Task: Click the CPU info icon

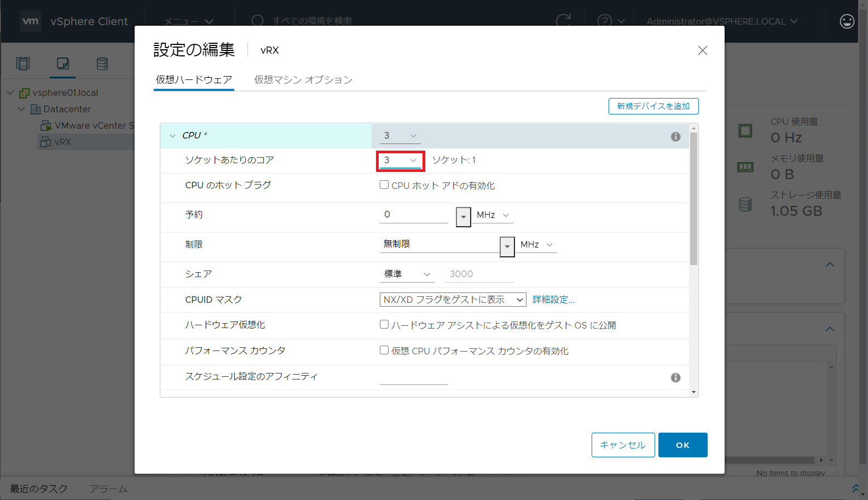Action: point(676,136)
